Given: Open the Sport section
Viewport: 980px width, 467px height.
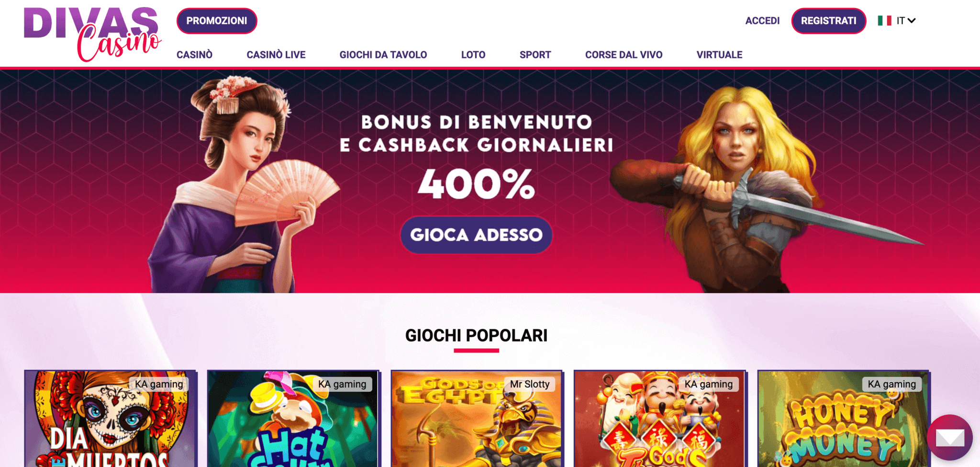Looking at the screenshot, I should [x=535, y=55].
